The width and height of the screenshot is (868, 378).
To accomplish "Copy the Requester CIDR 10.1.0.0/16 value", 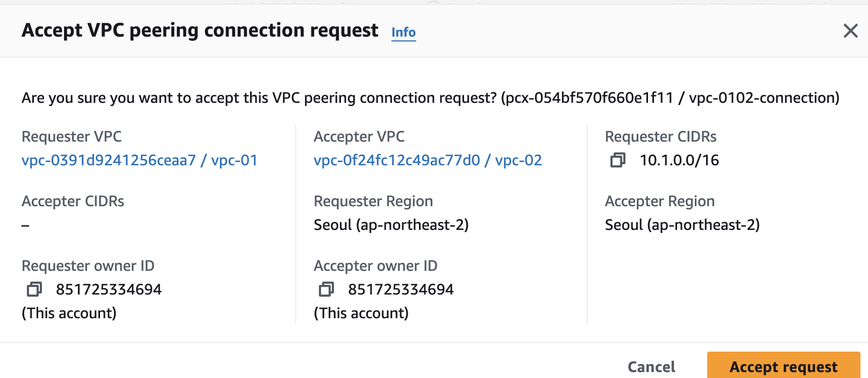I will [618, 160].
